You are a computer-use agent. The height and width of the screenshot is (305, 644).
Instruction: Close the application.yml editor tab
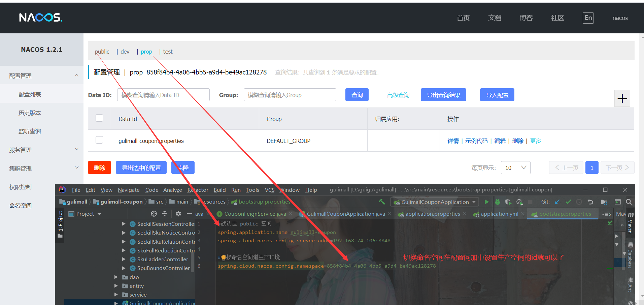[x=523, y=214]
